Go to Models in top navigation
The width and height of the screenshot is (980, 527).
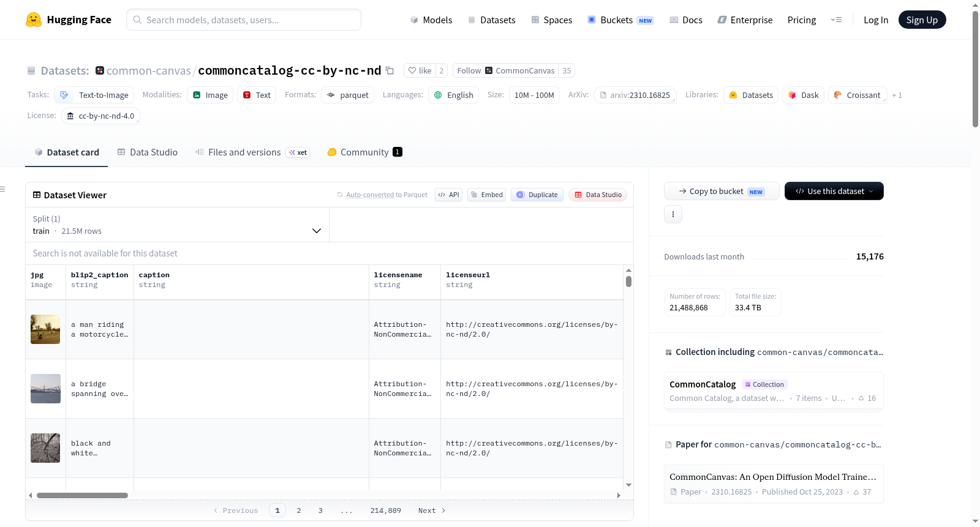[431, 20]
